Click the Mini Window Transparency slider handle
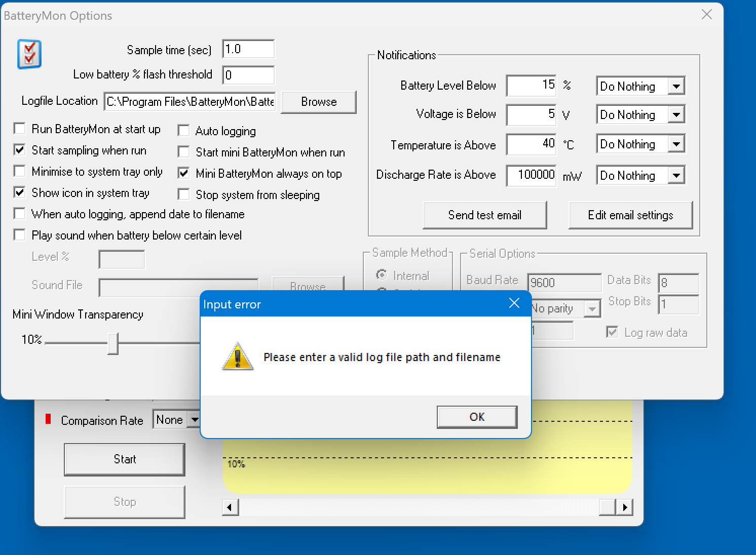756x555 pixels. pos(114,343)
